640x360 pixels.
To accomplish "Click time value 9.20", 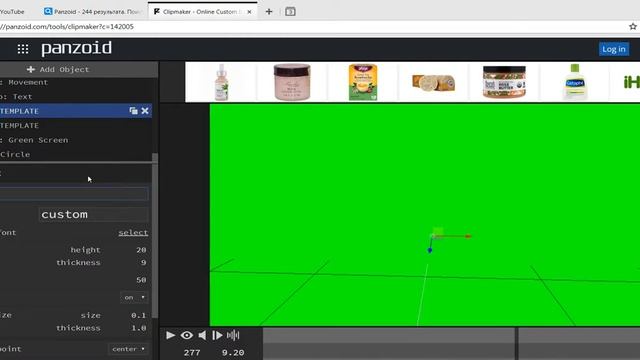I will click(233, 353).
